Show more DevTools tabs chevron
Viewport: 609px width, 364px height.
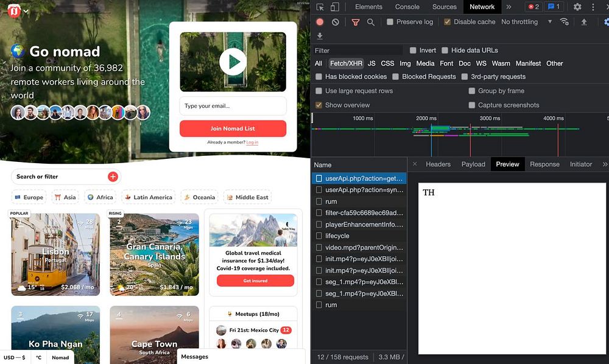pos(509,7)
